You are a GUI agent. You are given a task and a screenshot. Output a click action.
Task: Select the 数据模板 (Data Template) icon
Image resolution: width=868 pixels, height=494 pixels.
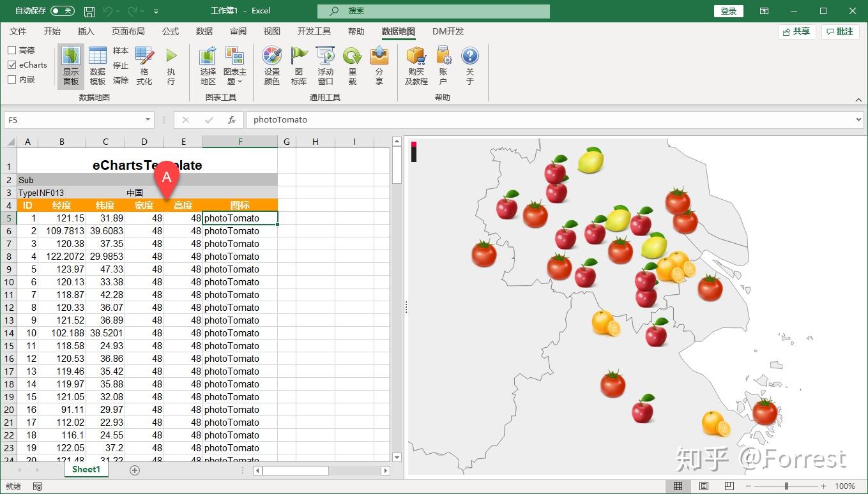(x=97, y=64)
